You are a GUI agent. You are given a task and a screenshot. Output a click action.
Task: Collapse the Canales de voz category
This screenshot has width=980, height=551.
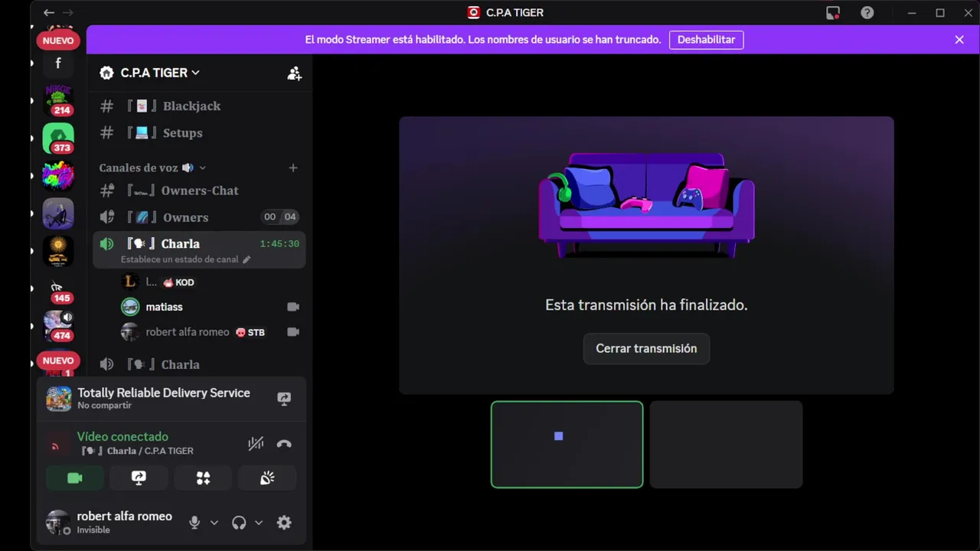152,168
